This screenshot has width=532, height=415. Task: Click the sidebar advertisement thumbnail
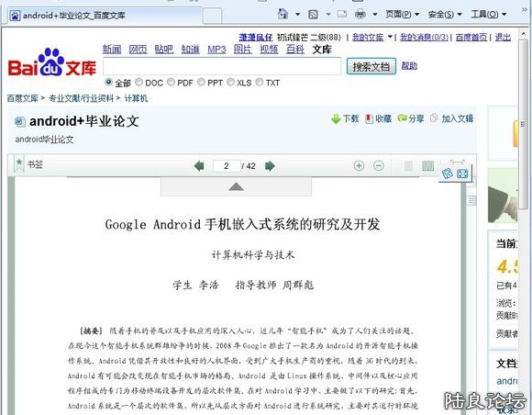pyautogui.click(x=503, y=196)
